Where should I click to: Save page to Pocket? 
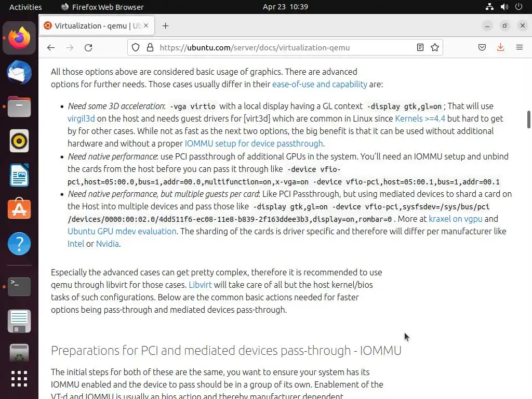[482, 47]
